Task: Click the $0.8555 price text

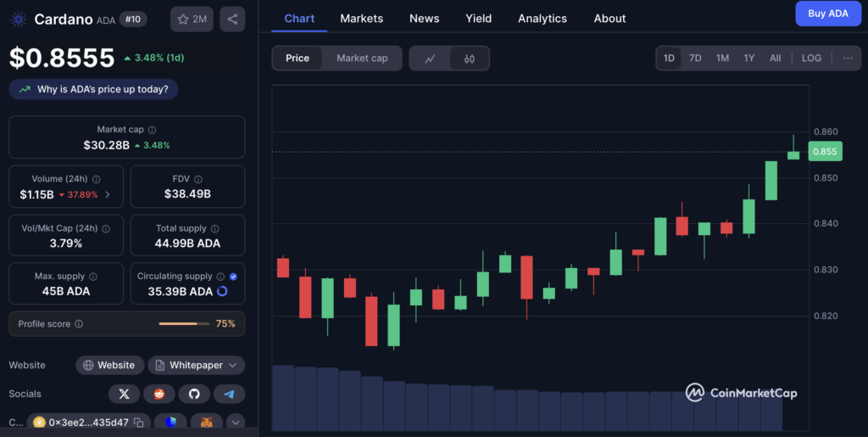Action: point(62,58)
